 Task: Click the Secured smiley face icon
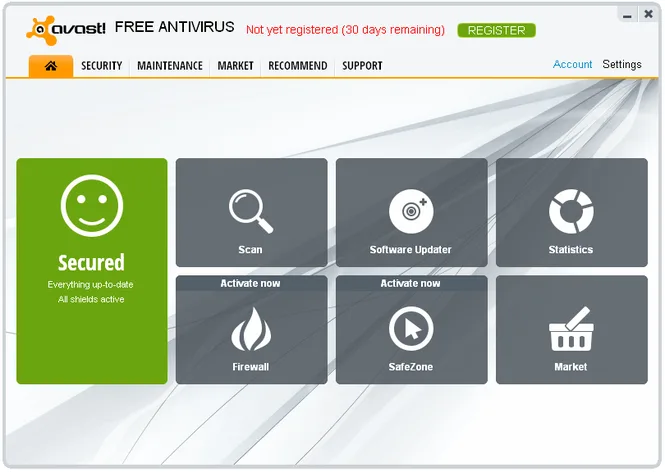coord(92,205)
